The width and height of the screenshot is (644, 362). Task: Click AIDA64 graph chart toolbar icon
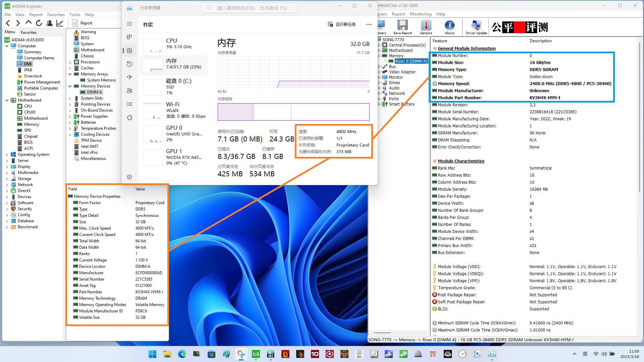pos(60,23)
